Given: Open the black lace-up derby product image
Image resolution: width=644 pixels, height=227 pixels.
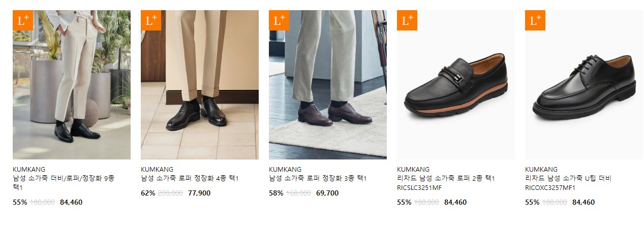Looking at the screenshot, I should tap(584, 85).
